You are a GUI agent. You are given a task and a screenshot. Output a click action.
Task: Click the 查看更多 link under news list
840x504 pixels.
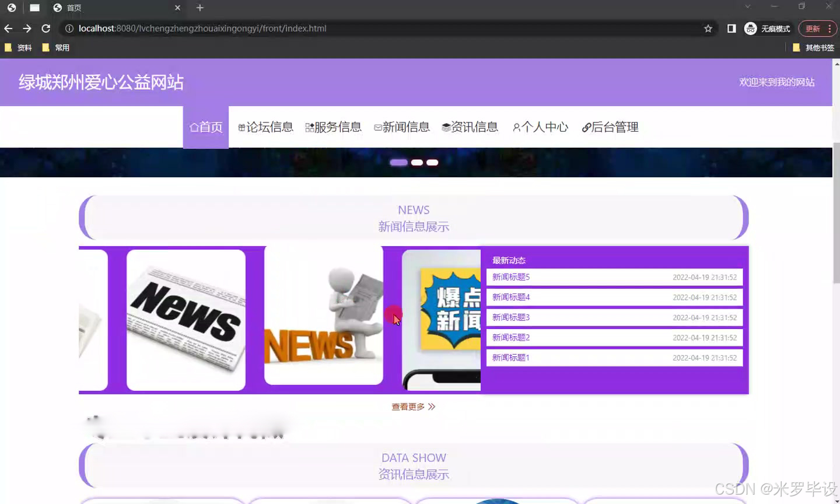coord(408,407)
